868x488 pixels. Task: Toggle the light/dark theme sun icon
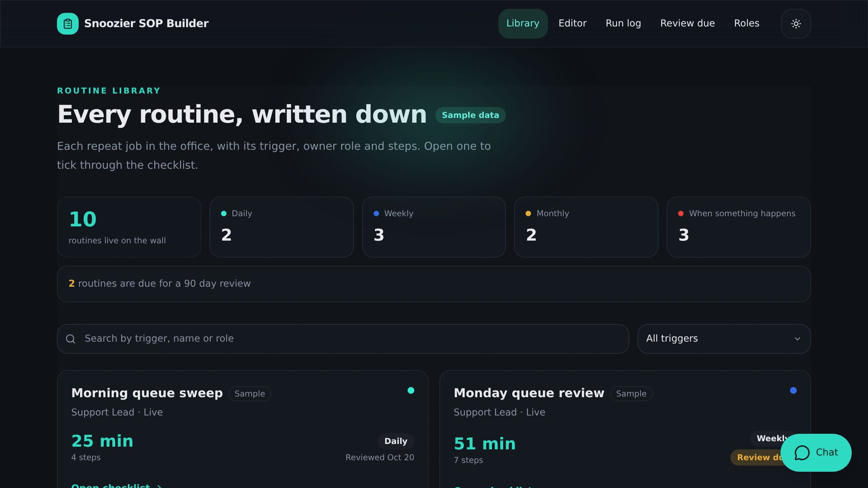pos(796,24)
